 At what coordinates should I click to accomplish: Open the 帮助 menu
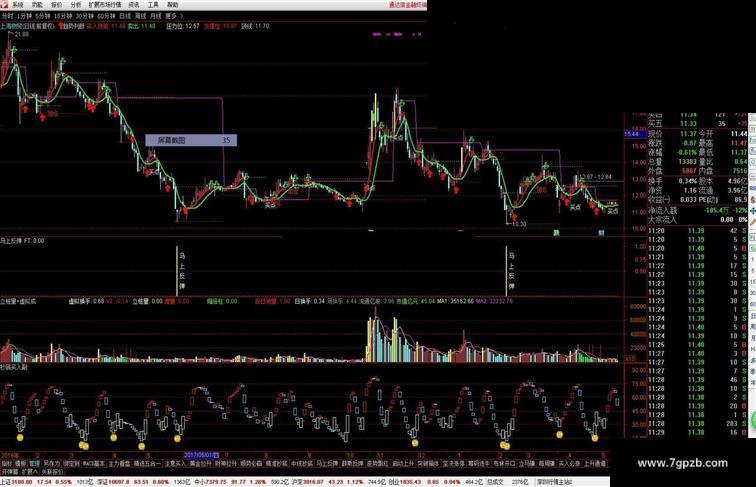tap(172, 5)
